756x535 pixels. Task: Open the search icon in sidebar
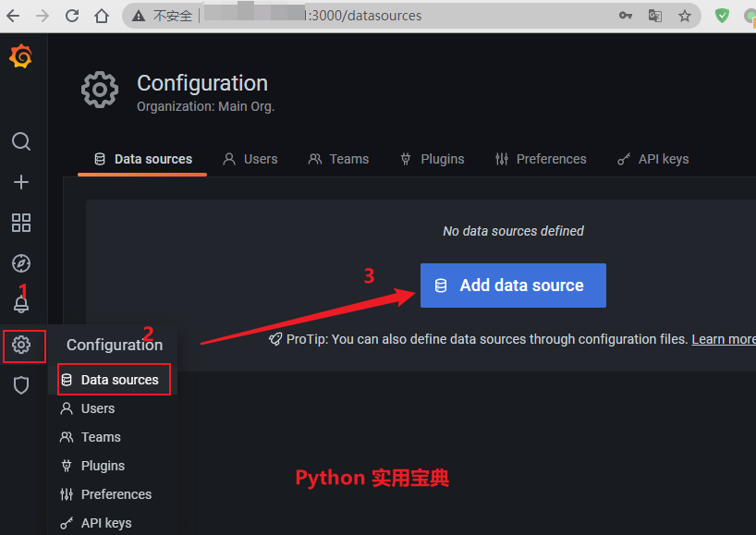pos(20,141)
